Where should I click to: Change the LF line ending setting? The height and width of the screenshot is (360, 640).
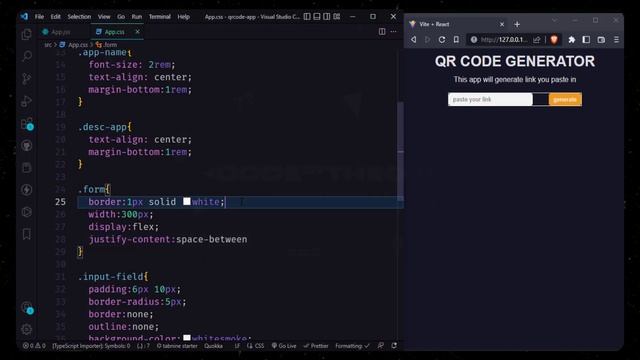pyautogui.click(x=237, y=346)
